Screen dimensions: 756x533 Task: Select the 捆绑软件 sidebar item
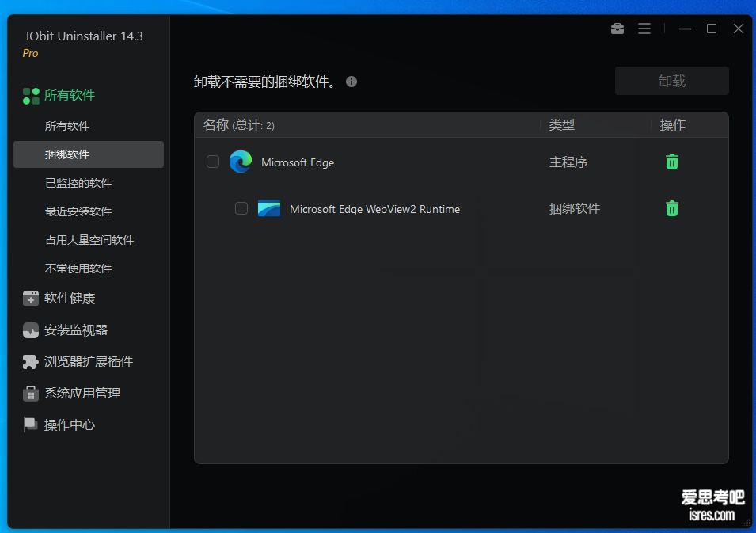tap(89, 154)
